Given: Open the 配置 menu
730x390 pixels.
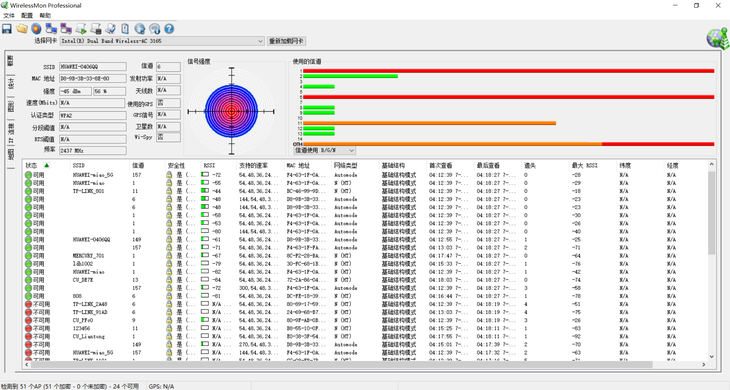Looking at the screenshot, I should pyautogui.click(x=27, y=16).
